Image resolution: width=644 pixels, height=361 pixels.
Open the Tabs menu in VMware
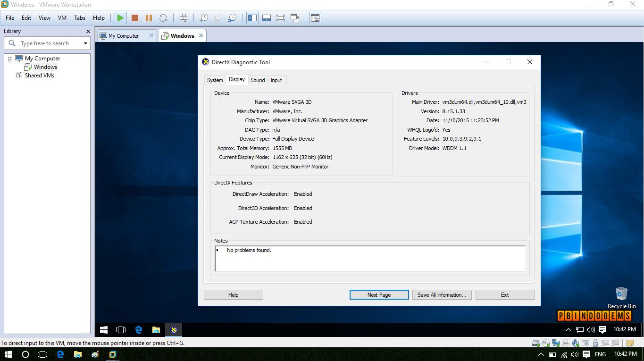pos(80,18)
